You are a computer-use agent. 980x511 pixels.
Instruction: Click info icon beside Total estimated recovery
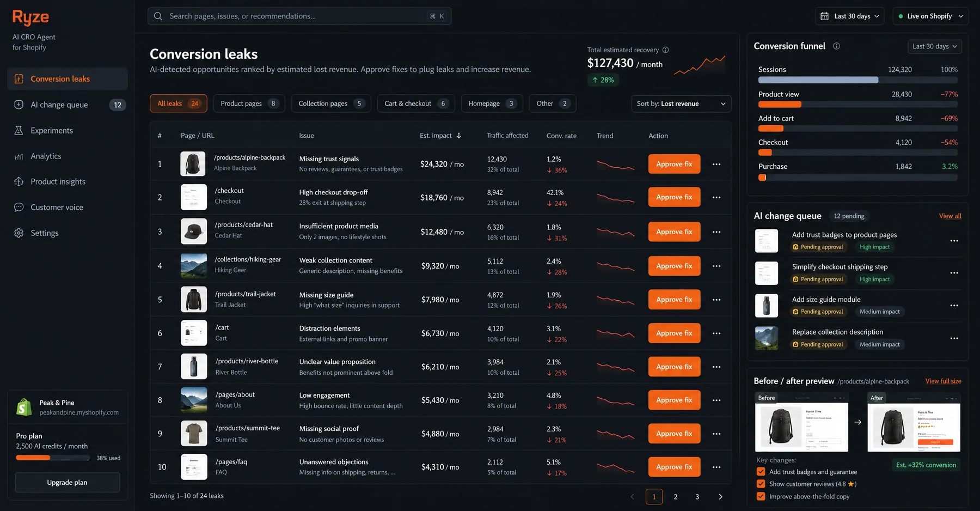pos(665,50)
